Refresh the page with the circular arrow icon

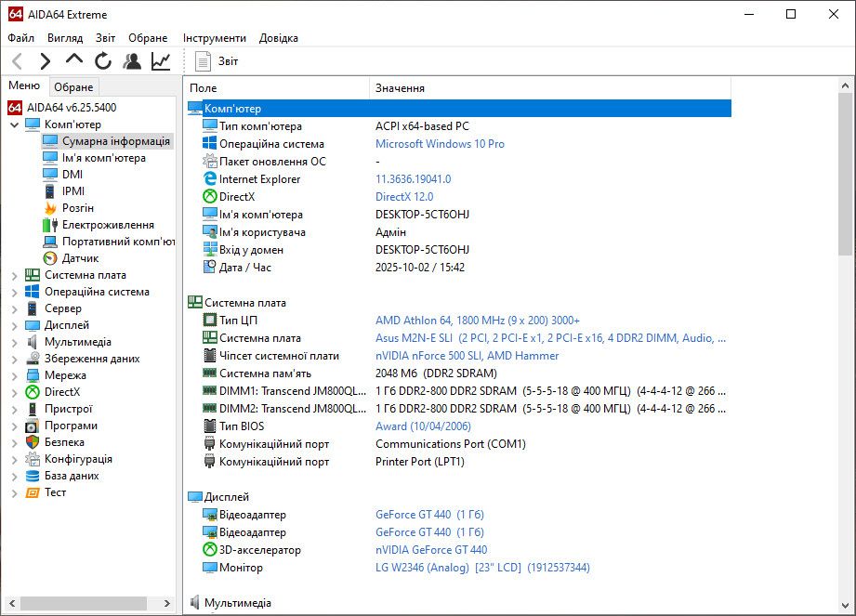102,61
